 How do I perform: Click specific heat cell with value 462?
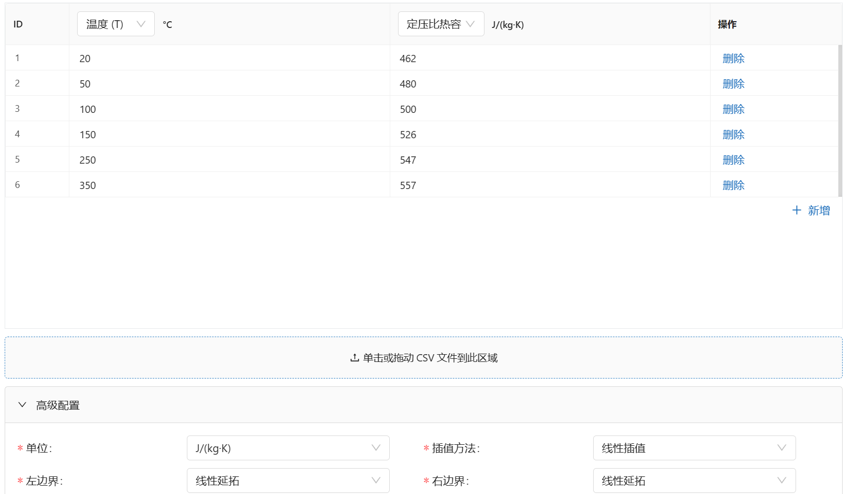tap(550, 58)
